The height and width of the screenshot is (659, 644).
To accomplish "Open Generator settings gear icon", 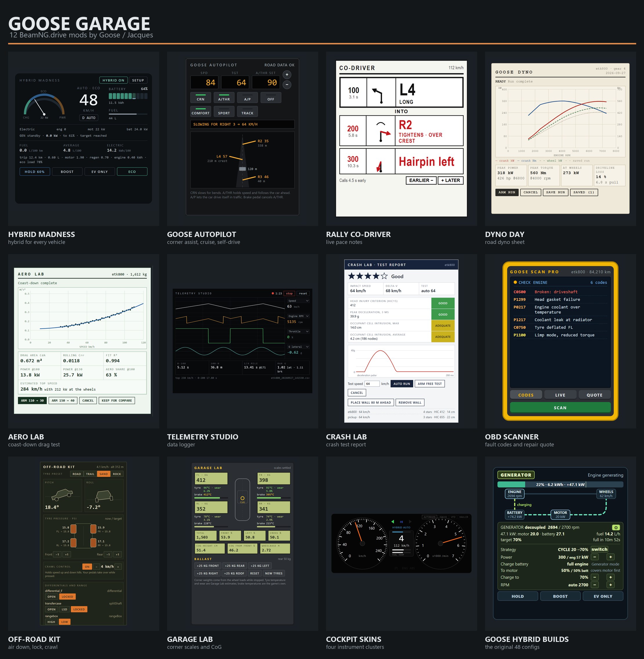I will click(616, 528).
